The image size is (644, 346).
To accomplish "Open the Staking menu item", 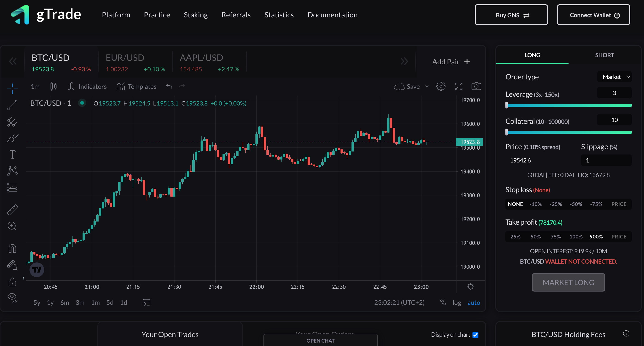I will click(196, 15).
